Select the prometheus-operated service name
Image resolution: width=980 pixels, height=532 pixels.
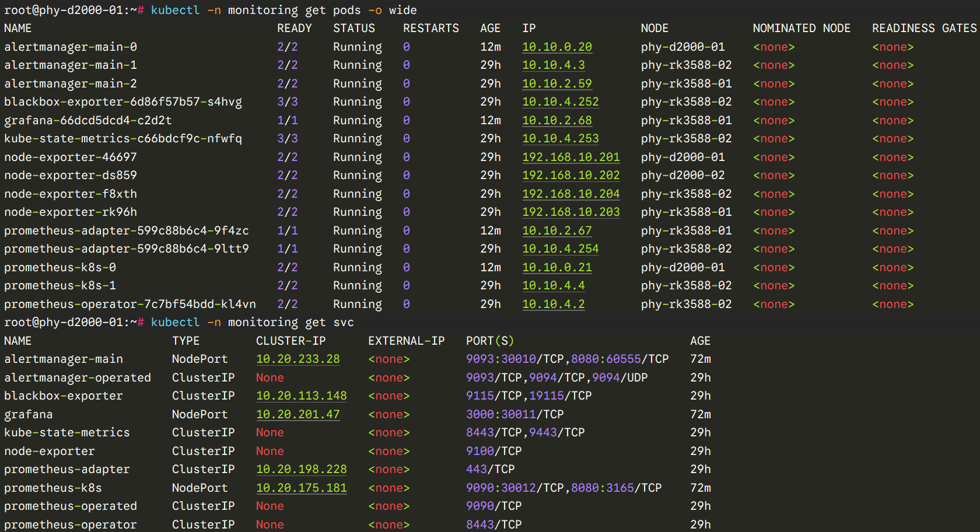coord(70,506)
